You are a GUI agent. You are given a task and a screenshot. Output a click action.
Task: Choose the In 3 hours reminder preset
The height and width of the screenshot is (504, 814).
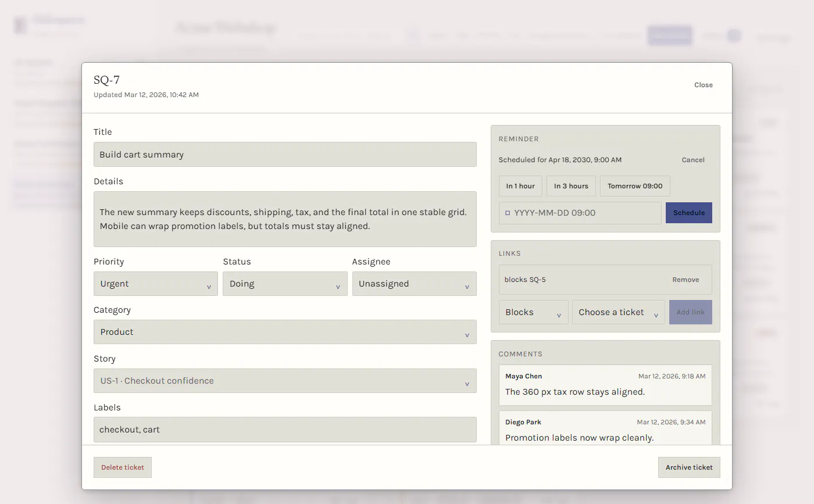point(571,186)
